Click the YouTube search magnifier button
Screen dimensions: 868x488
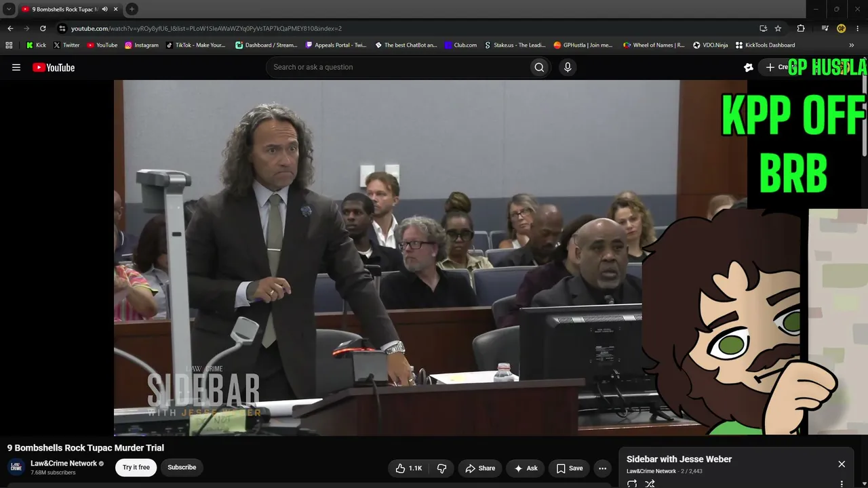[x=539, y=67]
